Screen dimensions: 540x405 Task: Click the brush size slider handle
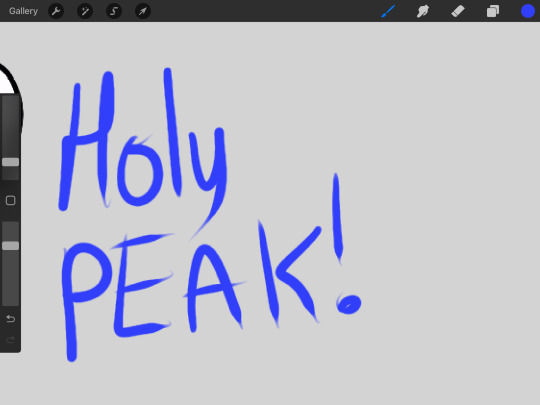[x=11, y=162]
